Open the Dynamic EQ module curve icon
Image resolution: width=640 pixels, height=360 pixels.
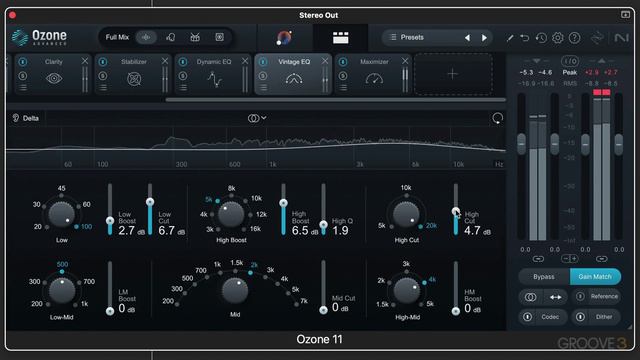click(214, 79)
